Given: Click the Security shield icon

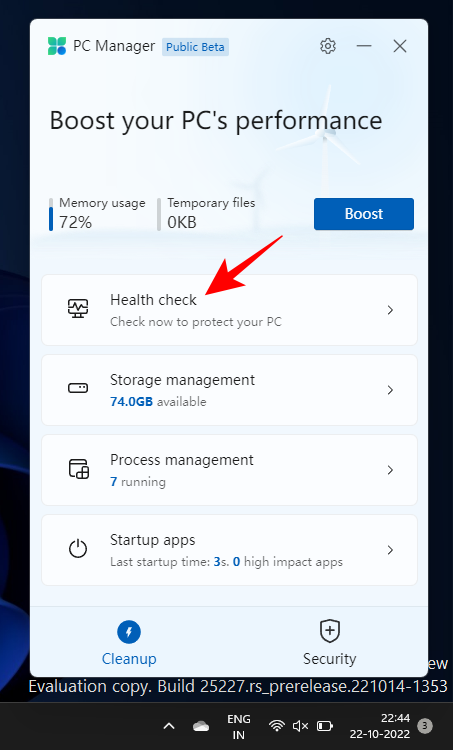Looking at the screenshot, I should [x=330, y=631].
